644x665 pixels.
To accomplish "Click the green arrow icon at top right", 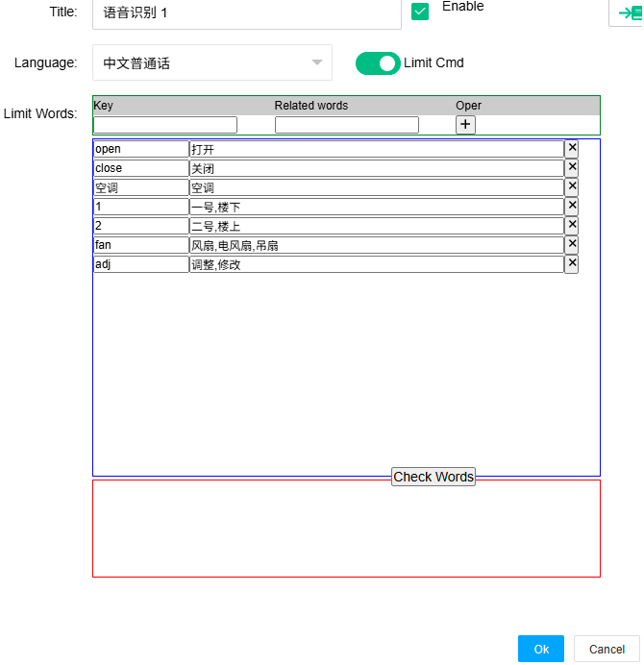I will click(x=631, y=12).
